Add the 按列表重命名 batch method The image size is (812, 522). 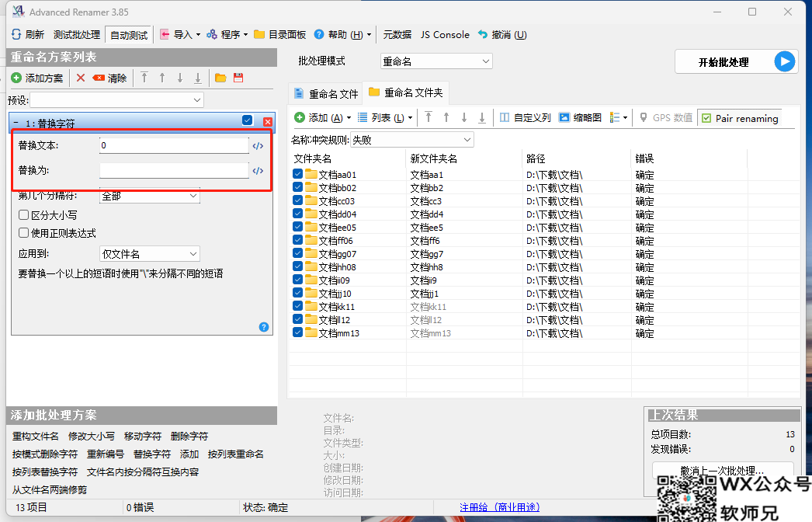[x=236, y=454]
